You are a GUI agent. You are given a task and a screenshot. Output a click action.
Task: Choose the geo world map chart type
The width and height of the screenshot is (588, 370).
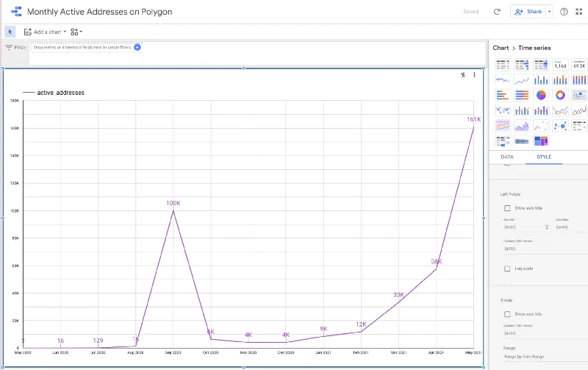503,110
